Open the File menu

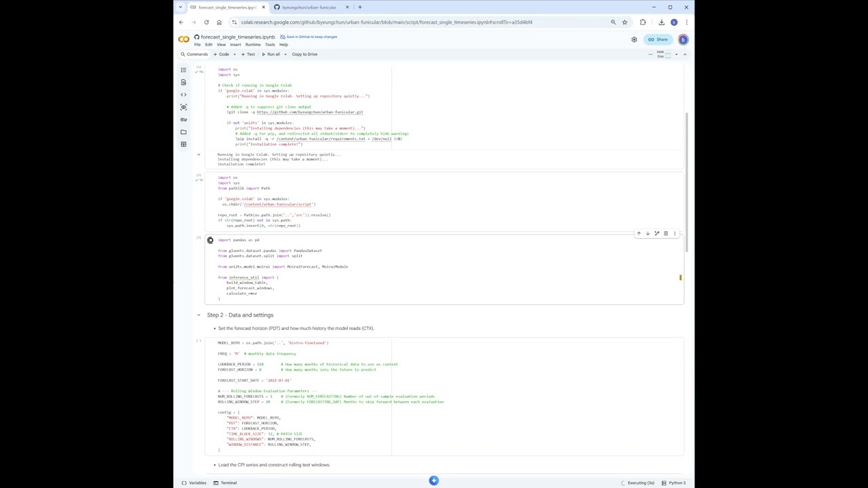197,45
